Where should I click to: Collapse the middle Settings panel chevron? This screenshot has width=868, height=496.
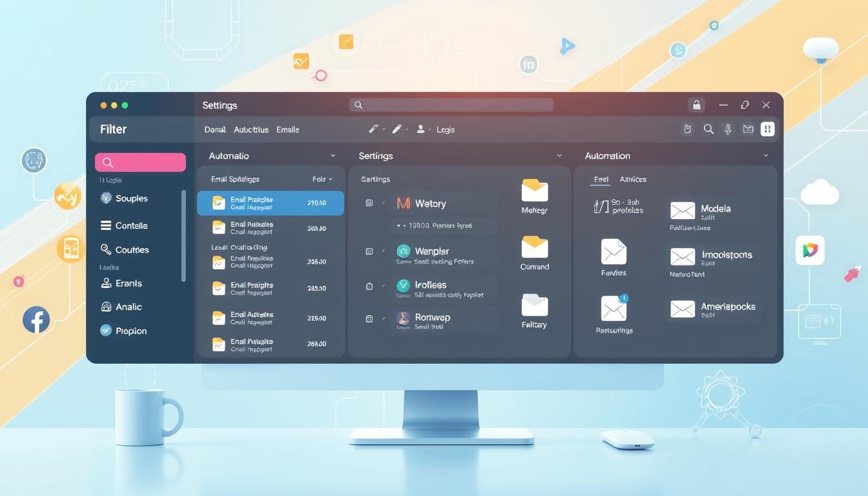pos(559,156)
